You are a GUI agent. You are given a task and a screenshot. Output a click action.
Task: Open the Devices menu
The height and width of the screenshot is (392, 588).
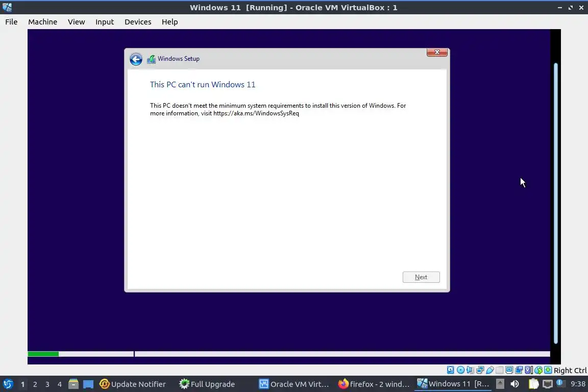point(138,22)
